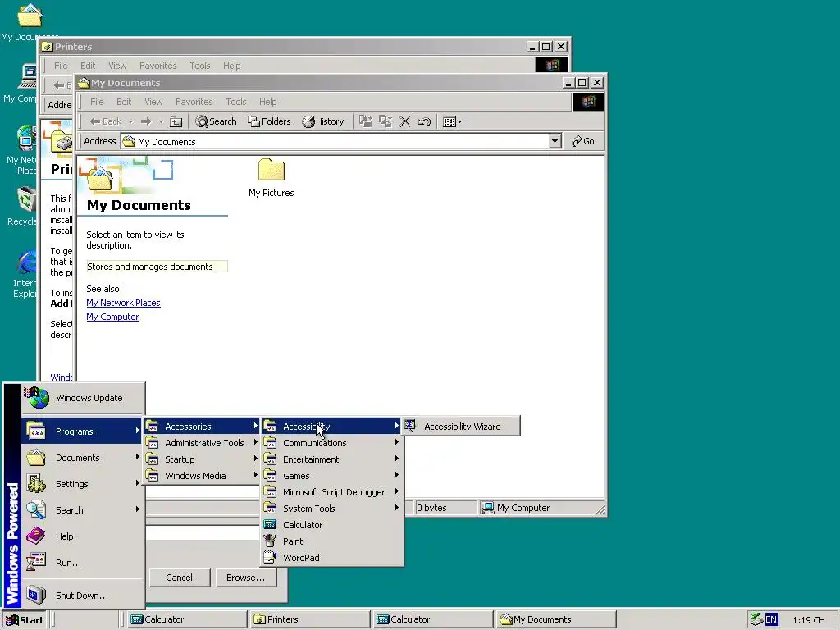Open the Address bar dropdown arrow
The width and height of the screenshot is (840, 630).
(555, 141)
